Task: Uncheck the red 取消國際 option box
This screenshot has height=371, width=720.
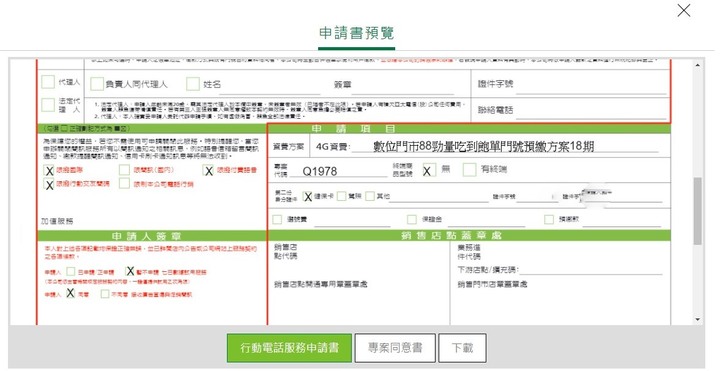Action: coord(49,170)
